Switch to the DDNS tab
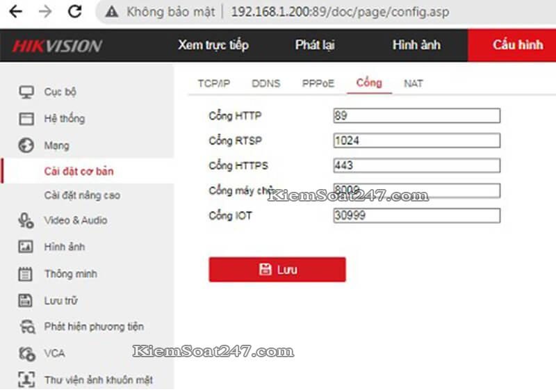This screenshot has height=392, width=556. point(266,83)
